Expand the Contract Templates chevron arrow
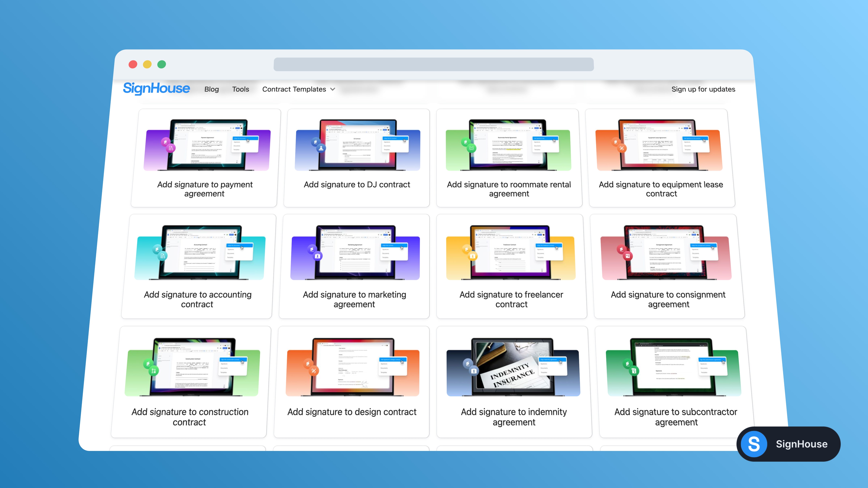This screenshot has width=868, height=488. coord(333,89)
